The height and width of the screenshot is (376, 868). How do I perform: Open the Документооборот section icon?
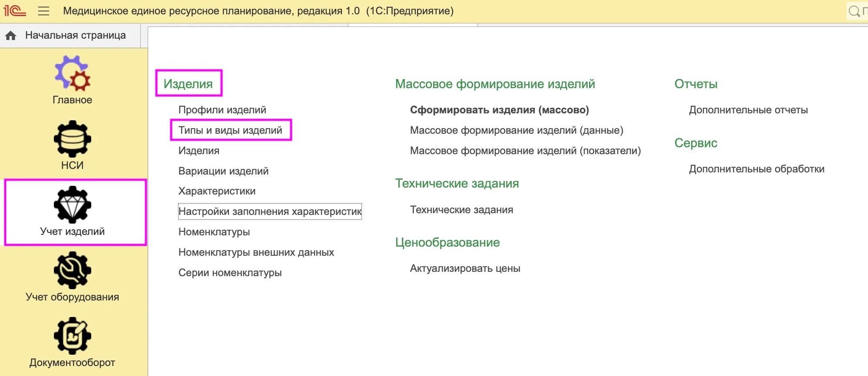click(x=72, y=336)
